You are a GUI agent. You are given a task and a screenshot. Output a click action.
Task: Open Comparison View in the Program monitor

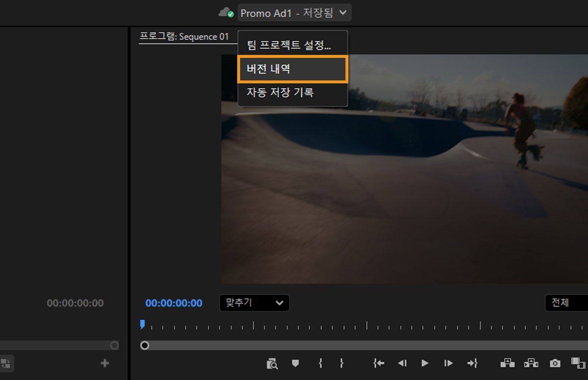tap(272, 363)
